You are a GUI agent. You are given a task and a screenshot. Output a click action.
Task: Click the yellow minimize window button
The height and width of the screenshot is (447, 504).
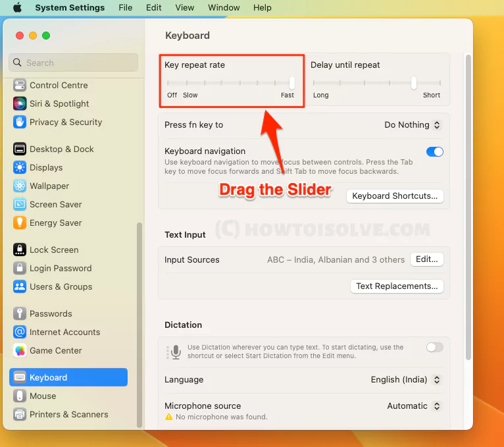[x=33, y=36]
